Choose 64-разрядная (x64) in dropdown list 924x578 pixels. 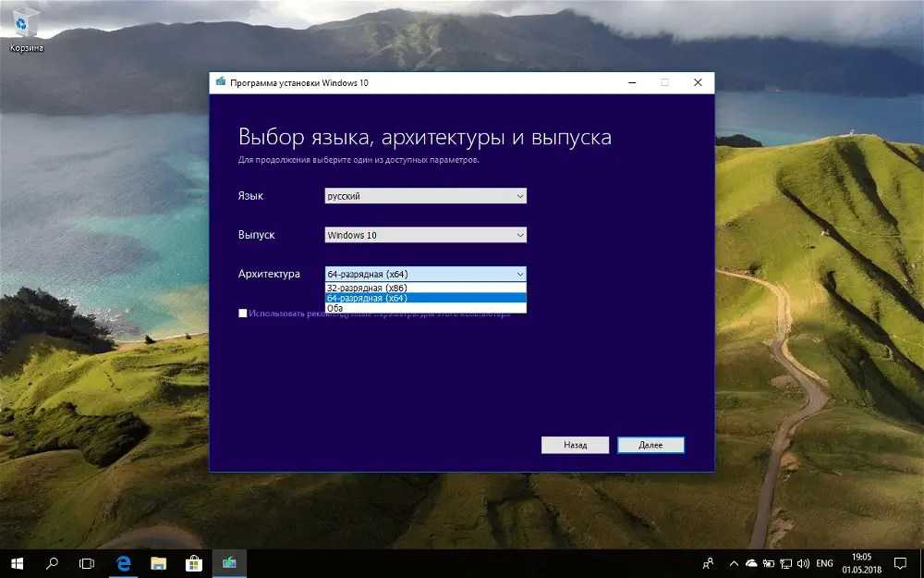425,298
